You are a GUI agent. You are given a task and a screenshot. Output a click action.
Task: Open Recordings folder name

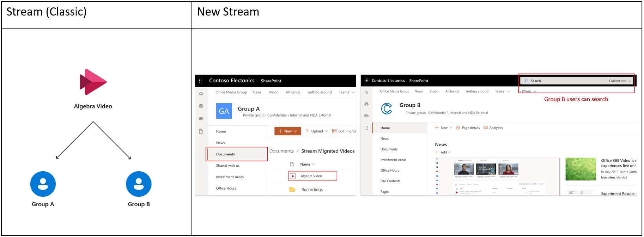tap(312, 190)
